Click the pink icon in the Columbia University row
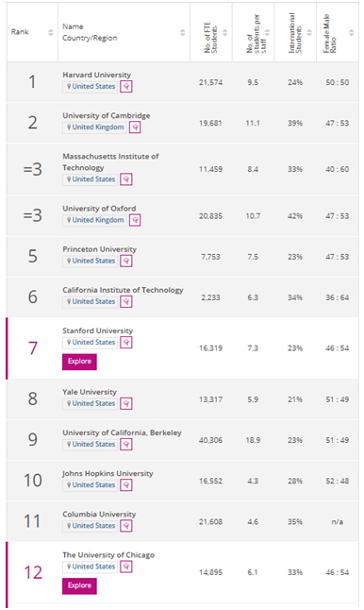Viewport: 364px width, 610px height. (126, 526)
